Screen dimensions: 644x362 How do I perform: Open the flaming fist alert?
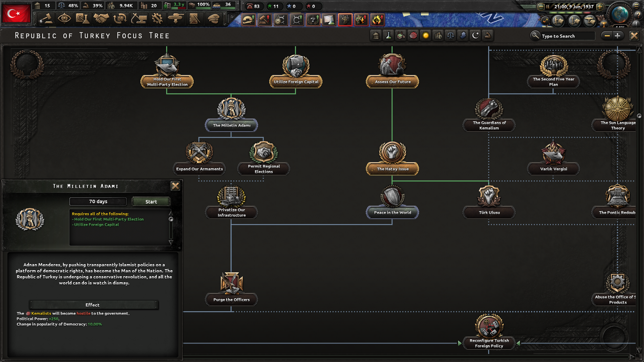pos(377,20)
